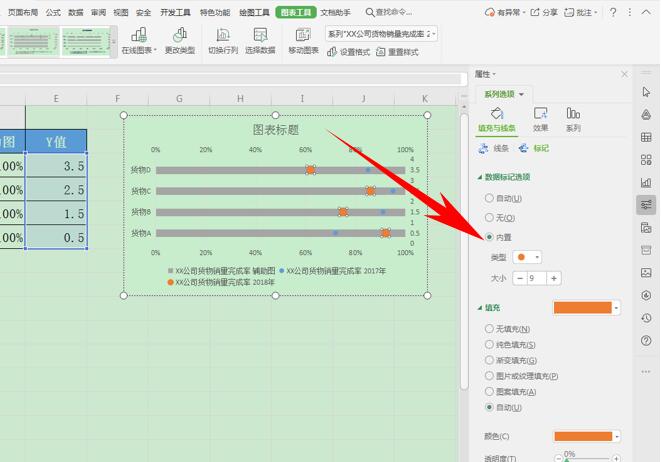This screenshot has height=462, width=661.
Task: Click the history clock icon in right sidebar
Action: 646,318
